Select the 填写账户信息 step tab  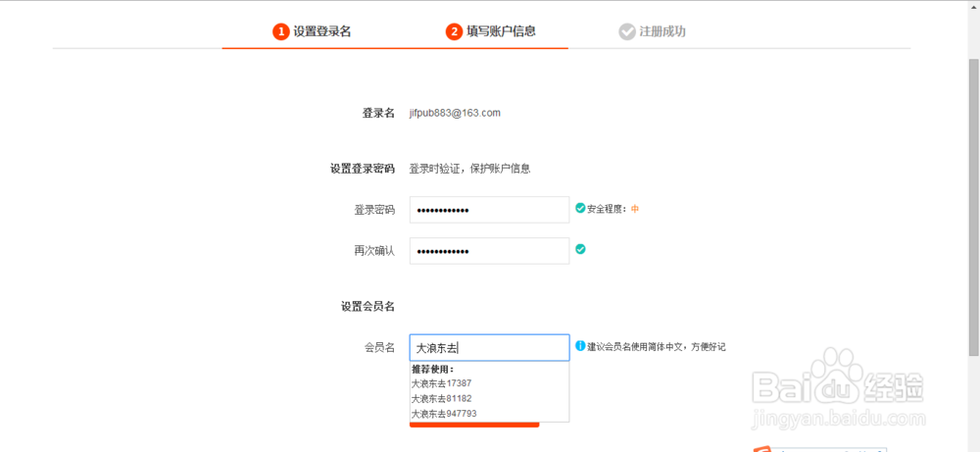491,31
